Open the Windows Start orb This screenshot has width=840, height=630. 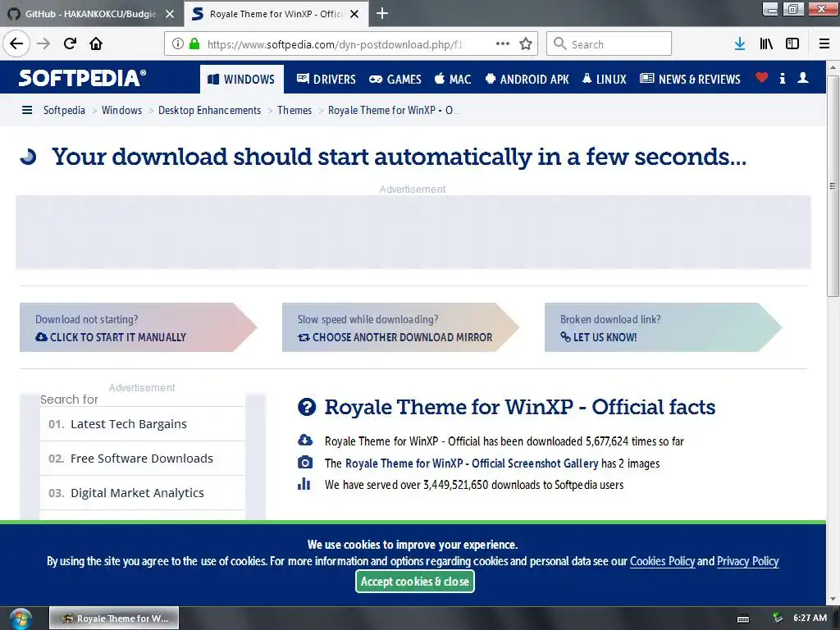coord(20,619)
